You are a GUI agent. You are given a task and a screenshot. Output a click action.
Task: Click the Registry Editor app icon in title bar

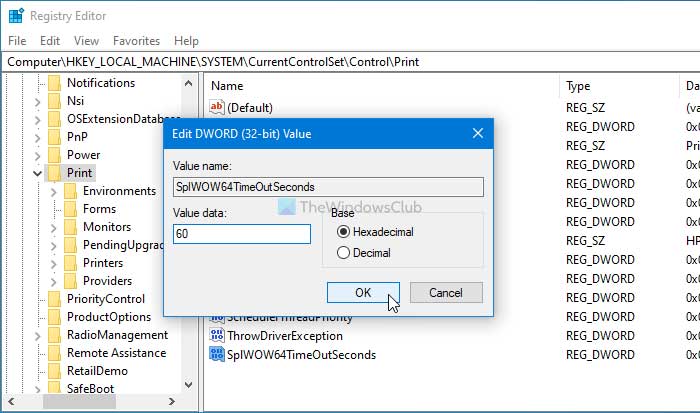16,16
